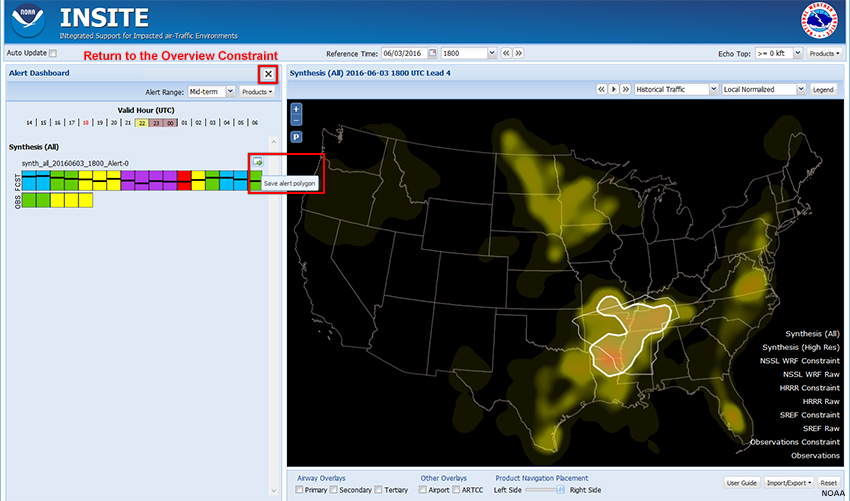
Task: Click the last yellow observation cell
Action: [x=86, y=200]
